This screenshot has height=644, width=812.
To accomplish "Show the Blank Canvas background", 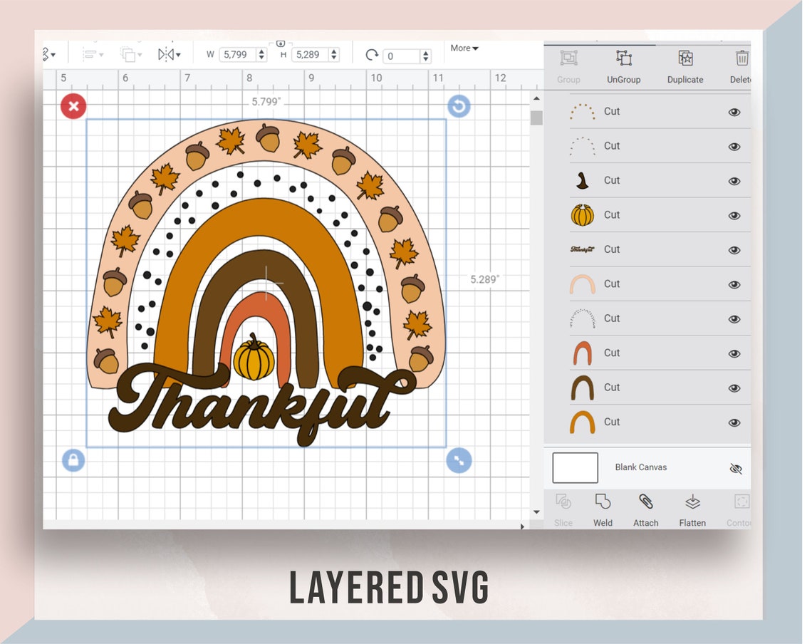I will pyautogui.click(x=736, y=469).
